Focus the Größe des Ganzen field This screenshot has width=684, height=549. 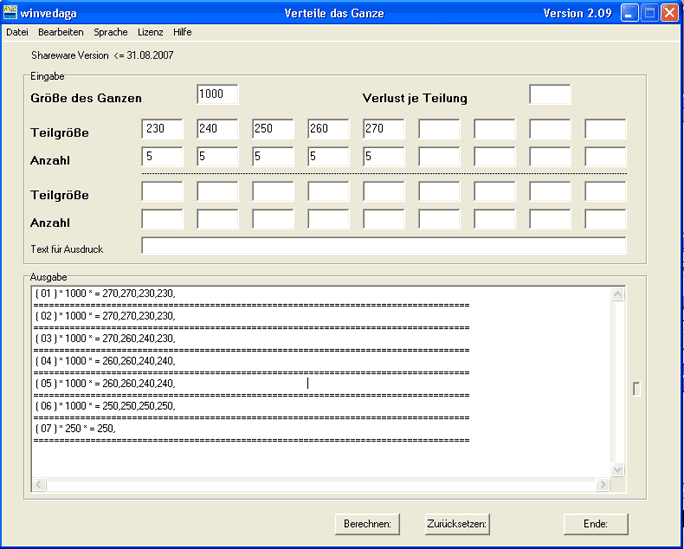click(217, 94)
